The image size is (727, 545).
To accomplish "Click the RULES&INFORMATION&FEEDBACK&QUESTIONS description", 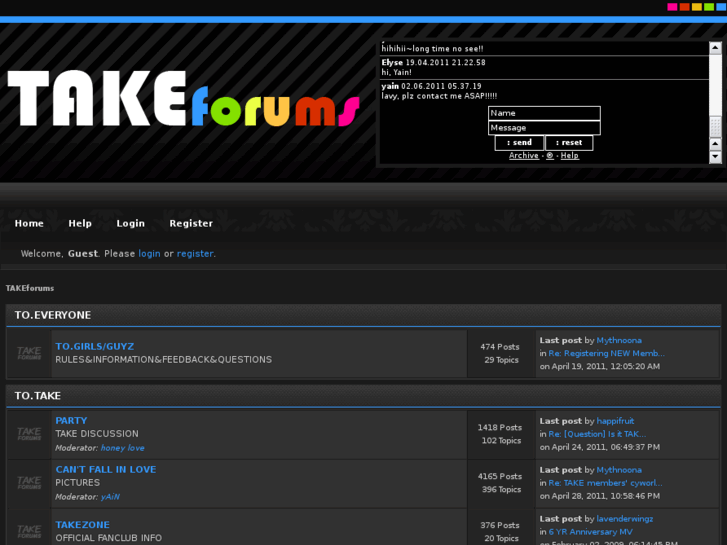I will coord(164,360).
